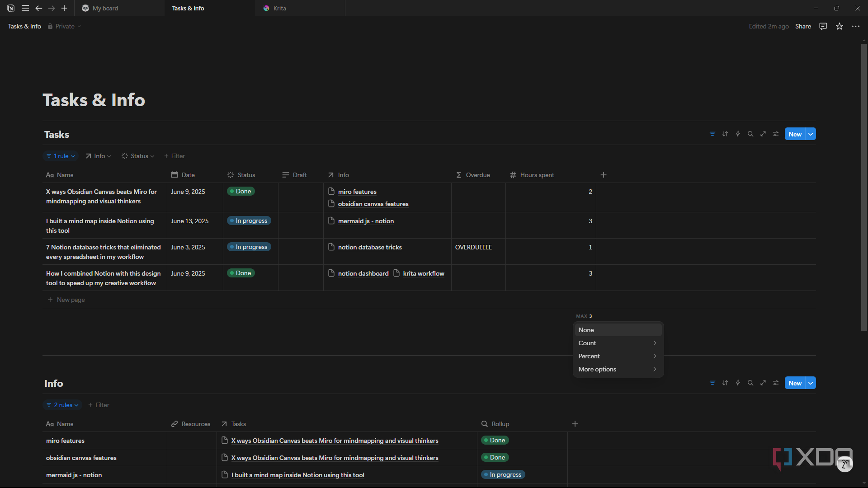Open the Info filter dropdown in Tasks
This screenshot has height=488, width=868.
98,156
